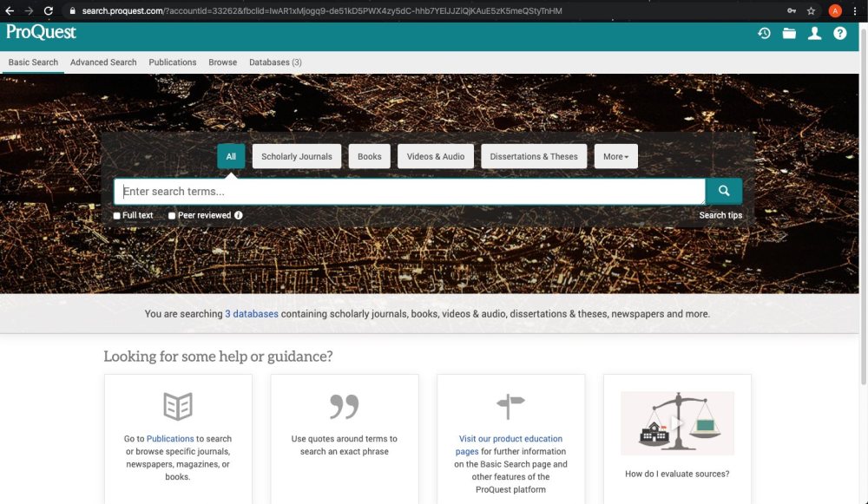Click the info icon next to Peer reviewed
868x504 pixels.
[239, 215]
